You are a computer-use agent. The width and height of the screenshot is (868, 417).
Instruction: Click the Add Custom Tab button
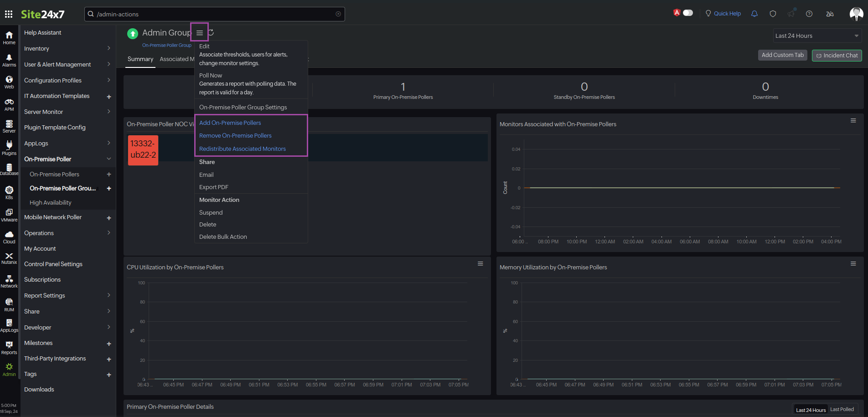click(x=782, y=55)
